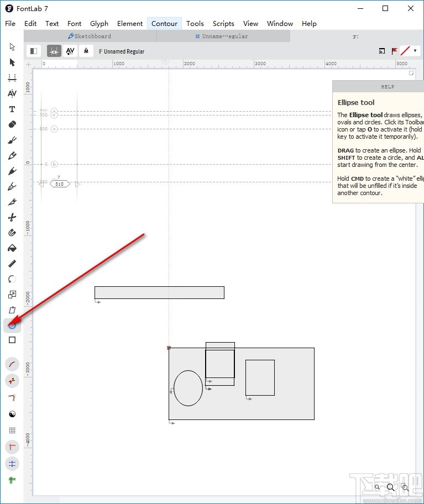Select the Brush tool

click(x=12, y=140)
